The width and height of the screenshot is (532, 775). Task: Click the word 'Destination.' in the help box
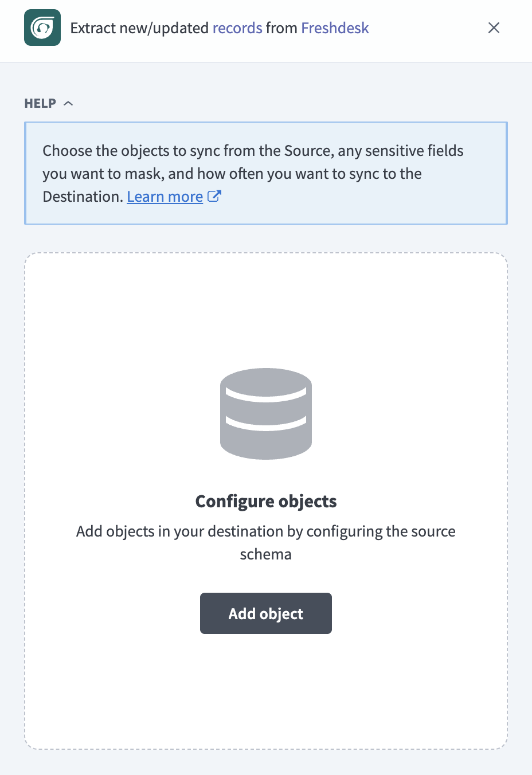point(83,197)
